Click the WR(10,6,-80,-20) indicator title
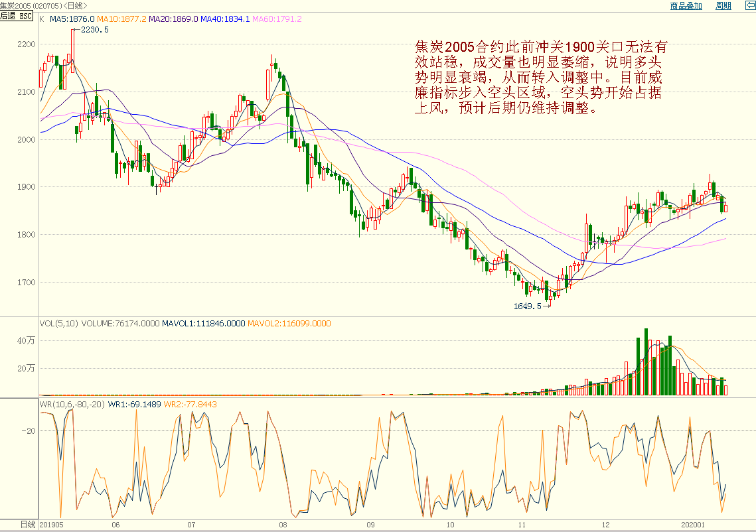Screen dimensions: 756x532 [72, 404]
